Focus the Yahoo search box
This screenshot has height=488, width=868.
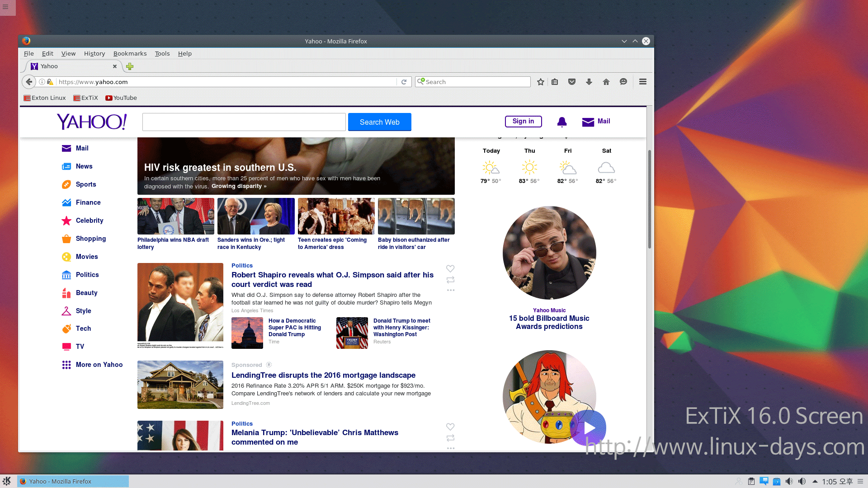(x=244, y=122)
